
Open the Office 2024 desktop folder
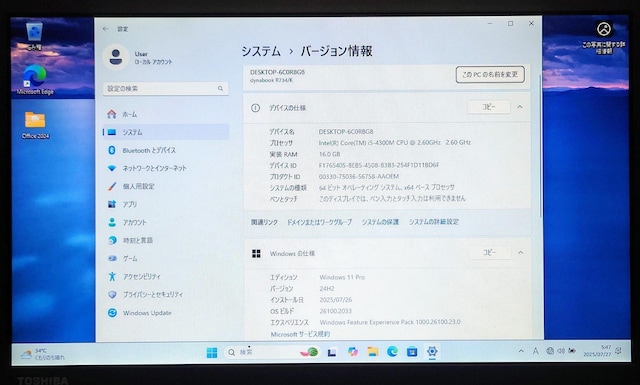click(36, 125)
